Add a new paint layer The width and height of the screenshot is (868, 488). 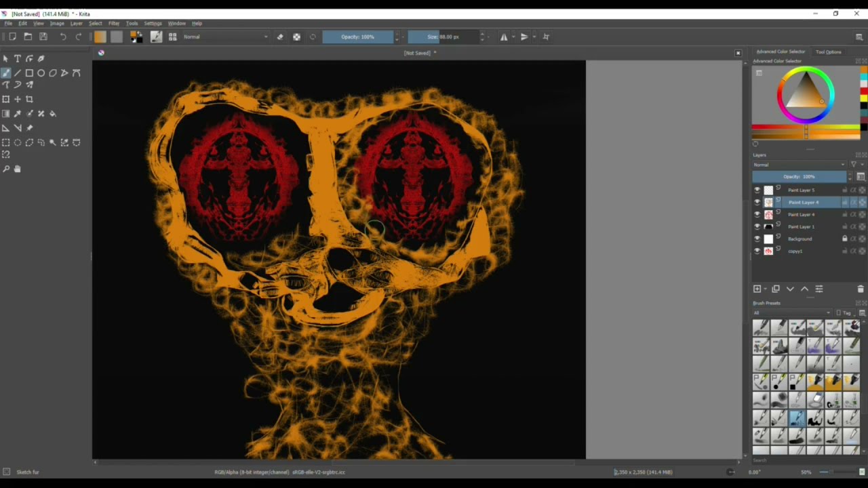[x=757, y=289]
